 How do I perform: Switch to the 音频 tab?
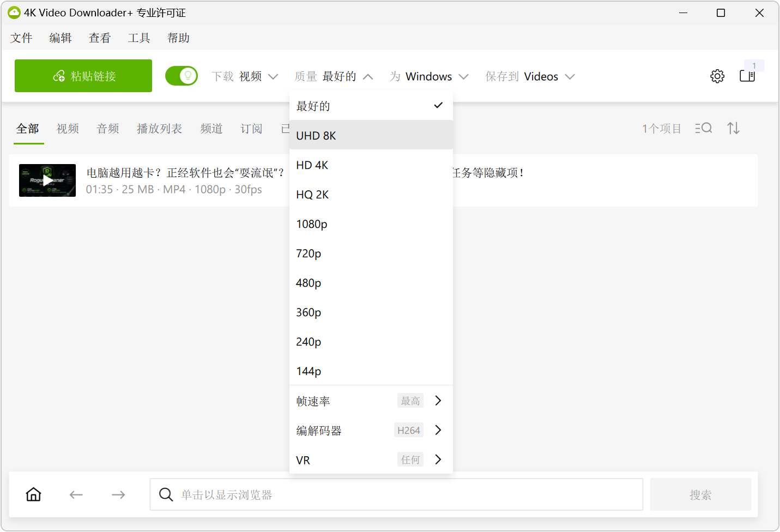[108, 129]
